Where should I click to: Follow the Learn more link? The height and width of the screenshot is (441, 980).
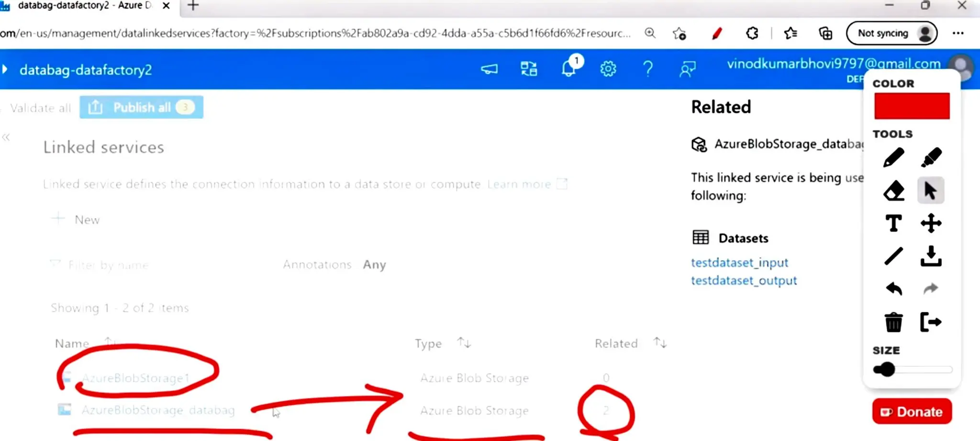[527, 184]
